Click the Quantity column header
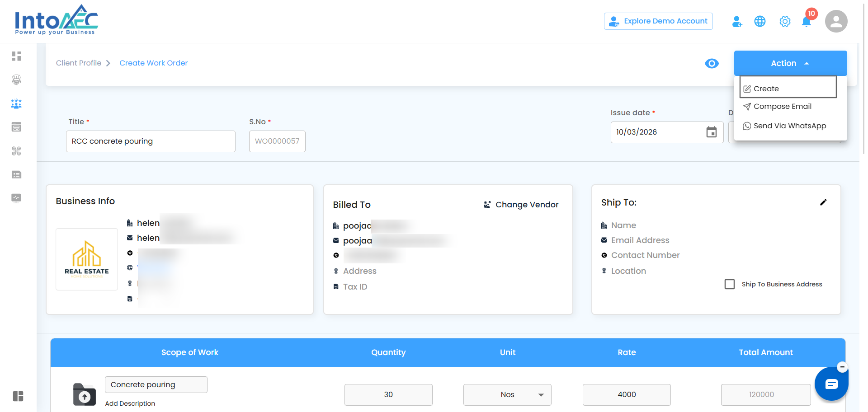The image size is (868, 412). click(x=388, y=352)
